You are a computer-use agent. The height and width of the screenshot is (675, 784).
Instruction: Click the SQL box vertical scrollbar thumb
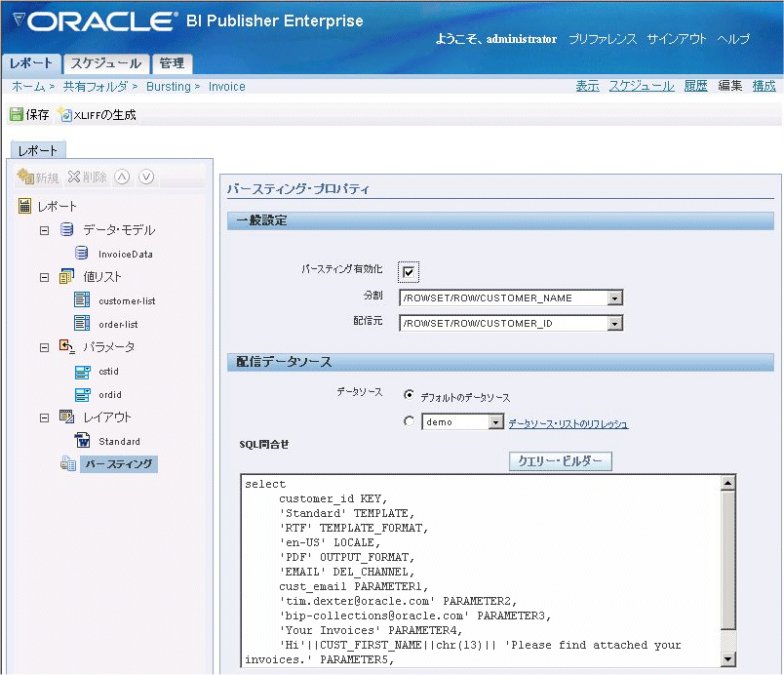728,560
